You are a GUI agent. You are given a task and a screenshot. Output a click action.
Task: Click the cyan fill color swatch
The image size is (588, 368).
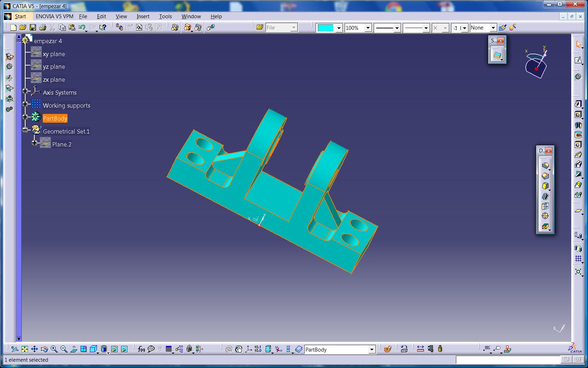(326, 28)
